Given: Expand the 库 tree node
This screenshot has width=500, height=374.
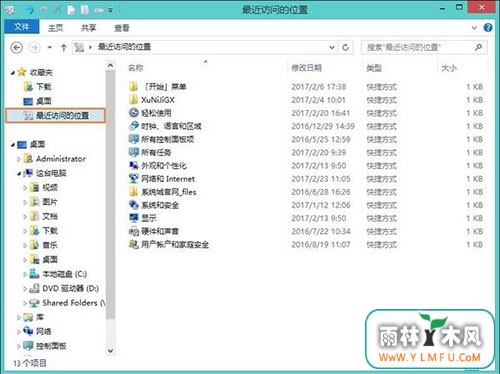Looking at the screenshot, I should pos(19,317).
